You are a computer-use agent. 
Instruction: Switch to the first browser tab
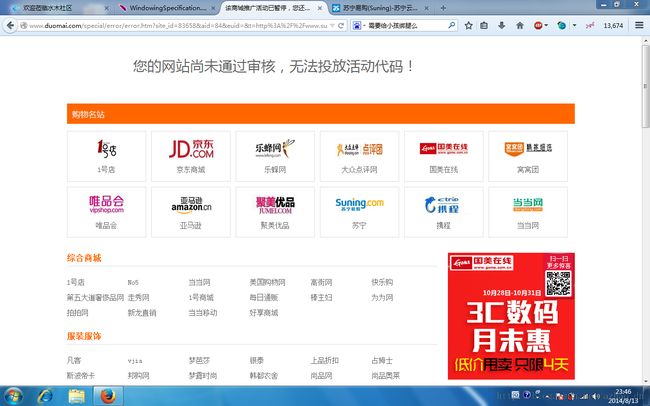[x=59, y=8]
